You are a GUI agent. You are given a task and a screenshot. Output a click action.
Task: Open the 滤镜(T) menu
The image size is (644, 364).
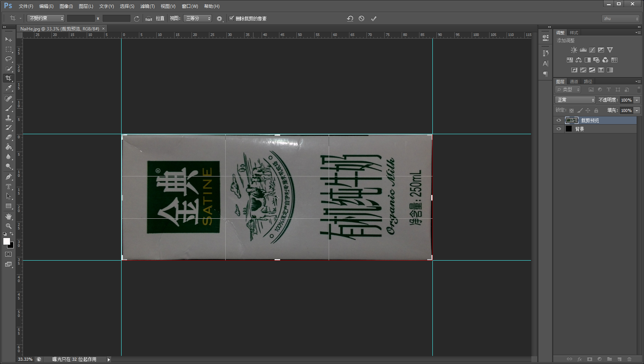(147, 6)
